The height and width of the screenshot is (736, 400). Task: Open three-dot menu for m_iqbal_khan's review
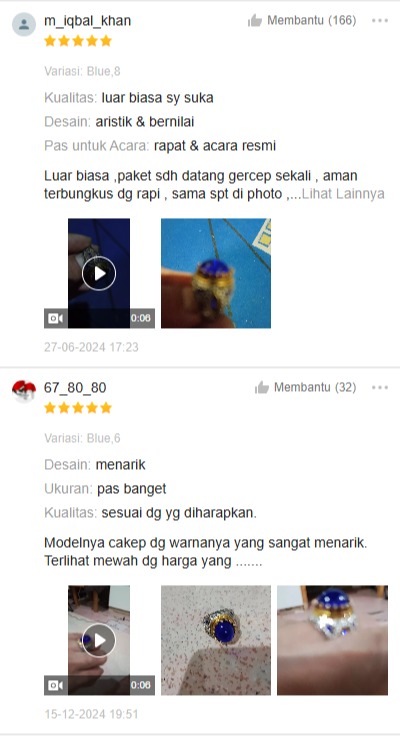[380, 21]
